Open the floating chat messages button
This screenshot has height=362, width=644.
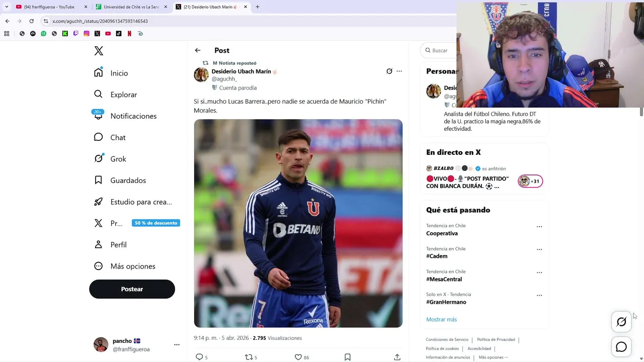pos(621,347)
